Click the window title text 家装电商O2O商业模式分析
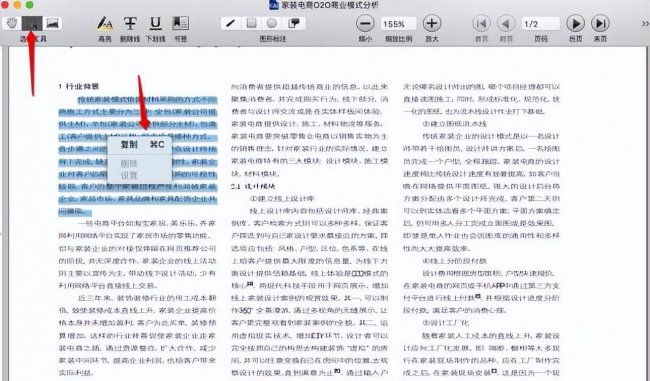Screen dimensions: 650x381 pos(330,5)
